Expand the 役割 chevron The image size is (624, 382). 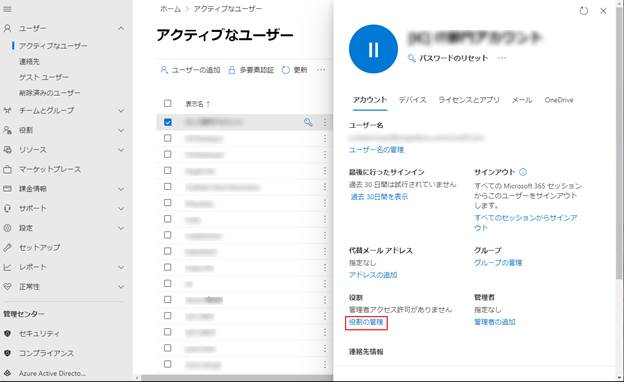pyautogui.click(x=121, y=131)
